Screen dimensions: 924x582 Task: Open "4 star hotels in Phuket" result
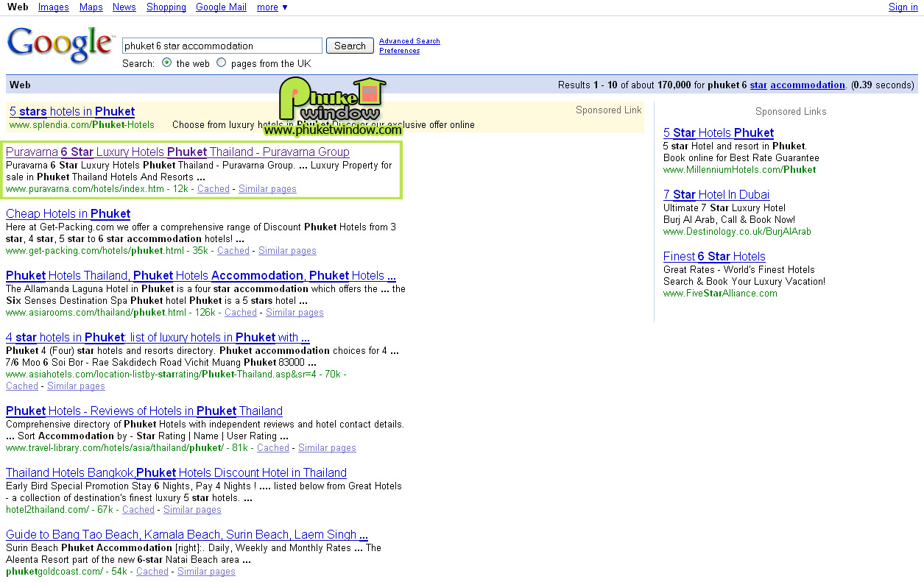pyautogui.click(x=158, y=337)
